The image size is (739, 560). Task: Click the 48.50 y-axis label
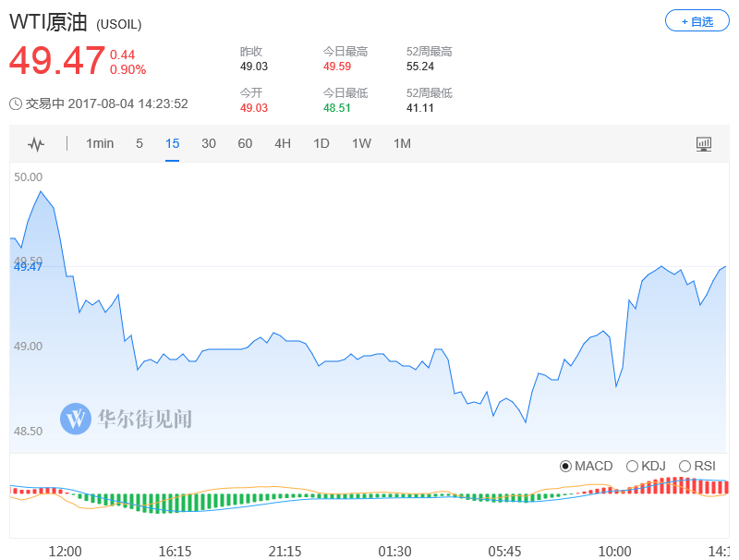click(x=28, y=432)
